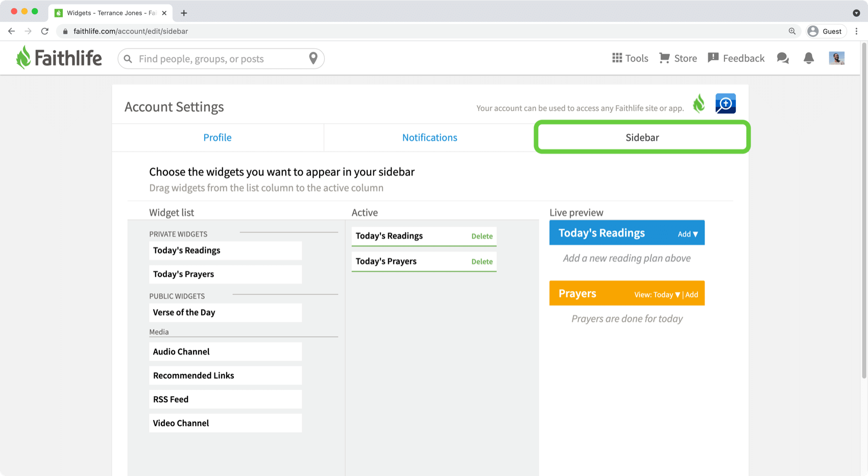This screenshot has width=868, height=476.
Task: Select Today's Prayers in the Widget list
Action: click(x=225, y=274)
